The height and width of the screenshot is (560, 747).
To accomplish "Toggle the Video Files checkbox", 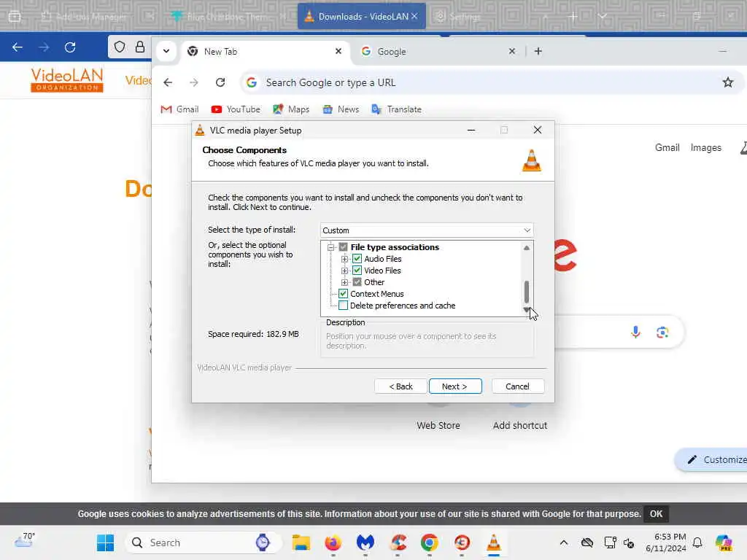I will [x=357, y=270].
